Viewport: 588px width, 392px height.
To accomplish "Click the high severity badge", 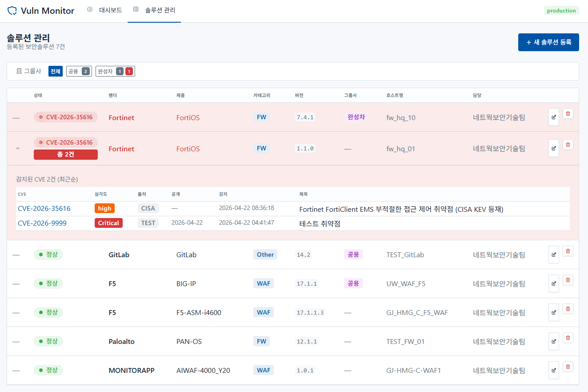I will click(105, 208).
